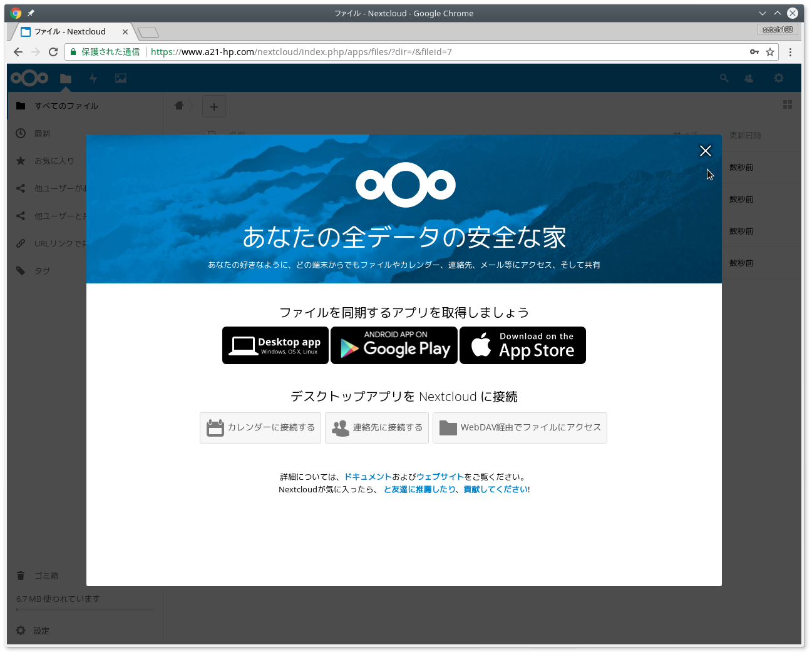Open ゴミ箱 trash in sidebar
The height and width of the screenshot is (655, 812).
click(x=85, y=576)
